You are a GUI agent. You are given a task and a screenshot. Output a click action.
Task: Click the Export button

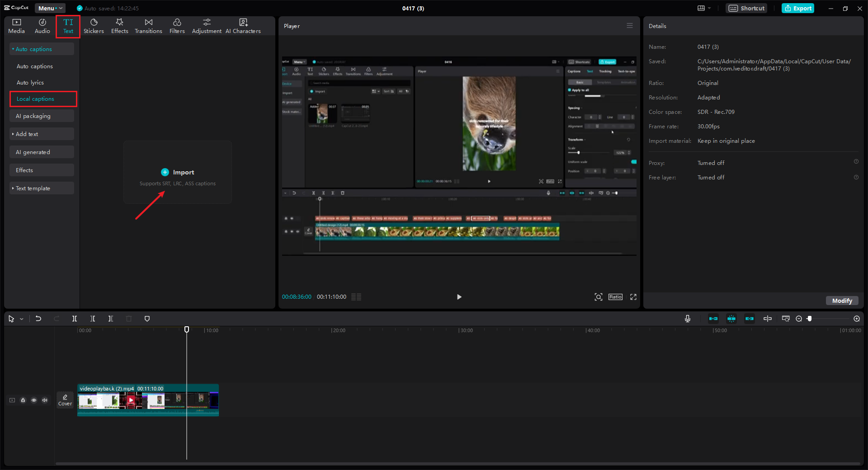coord(798,8)
